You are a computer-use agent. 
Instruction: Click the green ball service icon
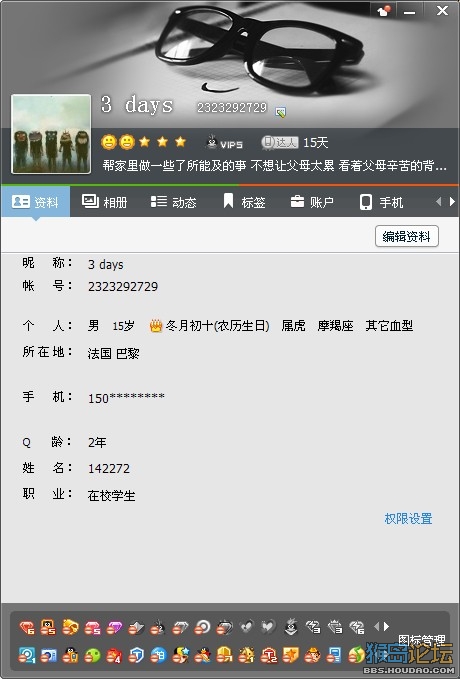92,655
